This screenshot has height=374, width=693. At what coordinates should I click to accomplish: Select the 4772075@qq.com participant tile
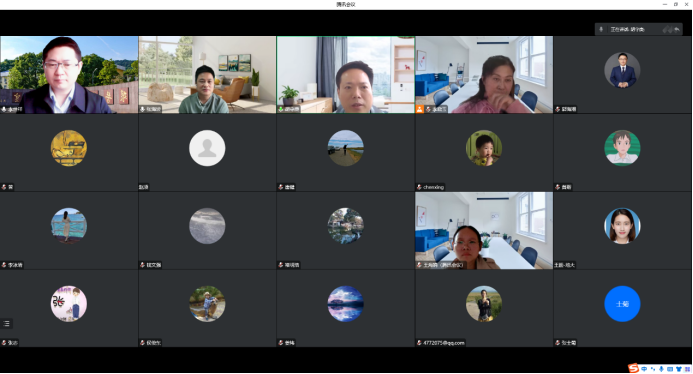(x=484, y=308)
